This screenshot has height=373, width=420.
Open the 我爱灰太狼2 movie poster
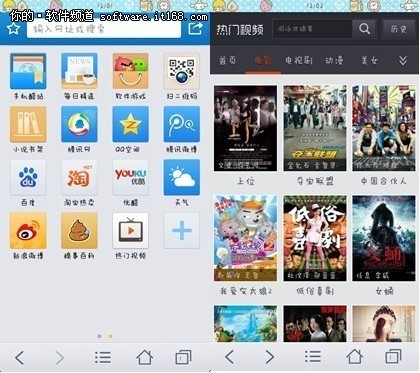tap(245, 238)
